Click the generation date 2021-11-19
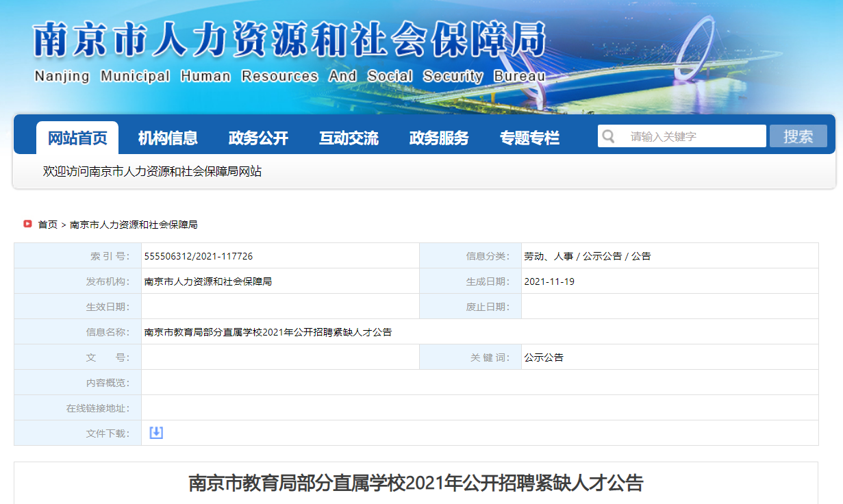843x504 pixels. [549, 281]
